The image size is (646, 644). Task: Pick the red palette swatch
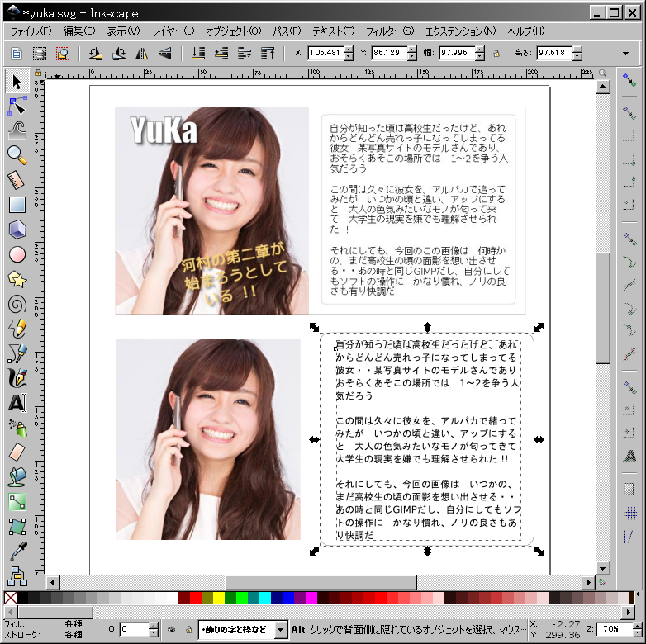coord(196,598)
